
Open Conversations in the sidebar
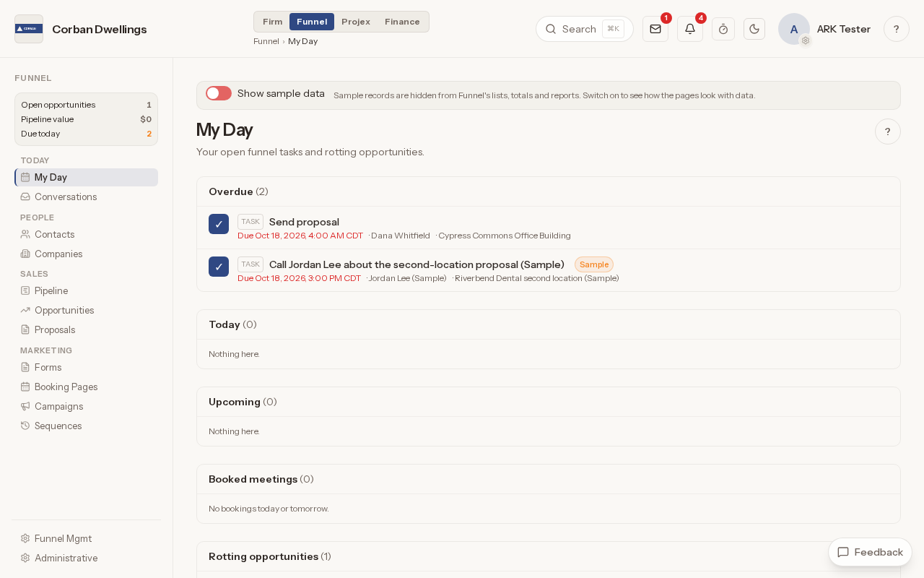click(86, 197)
